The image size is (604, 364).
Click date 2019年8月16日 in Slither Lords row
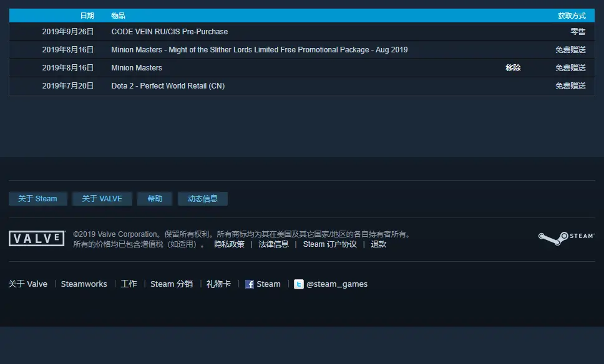pyautogui.click(x=68, y=50)
